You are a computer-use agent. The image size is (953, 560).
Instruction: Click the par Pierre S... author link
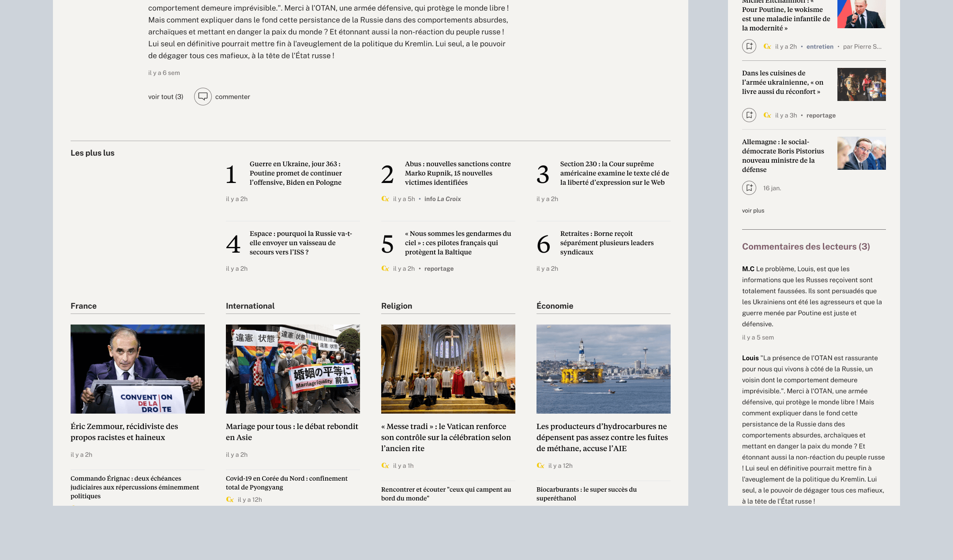[x=862, y=47]
